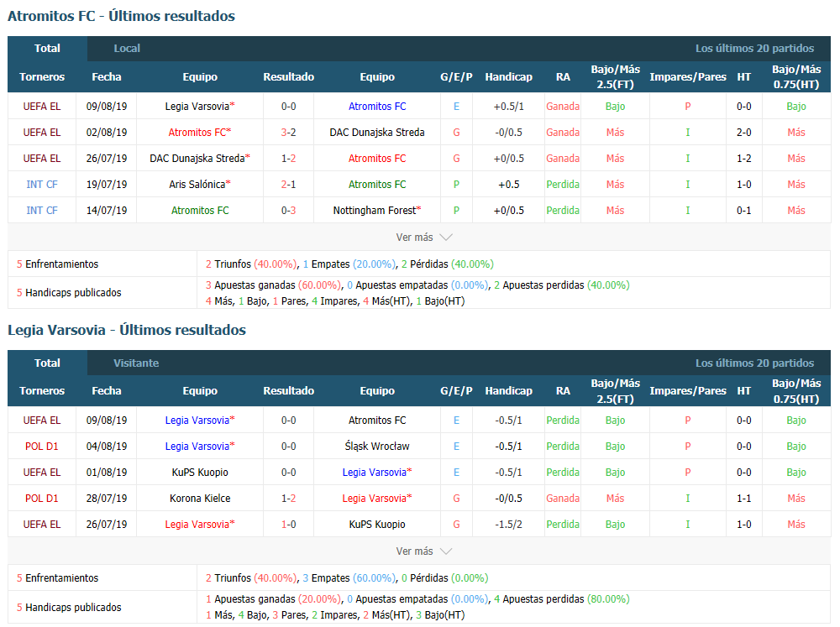Click Legia Varsovia in the 04/08/19 row
Image resolution: width=840 pixels, height=627 pixels.
point(200,446)
